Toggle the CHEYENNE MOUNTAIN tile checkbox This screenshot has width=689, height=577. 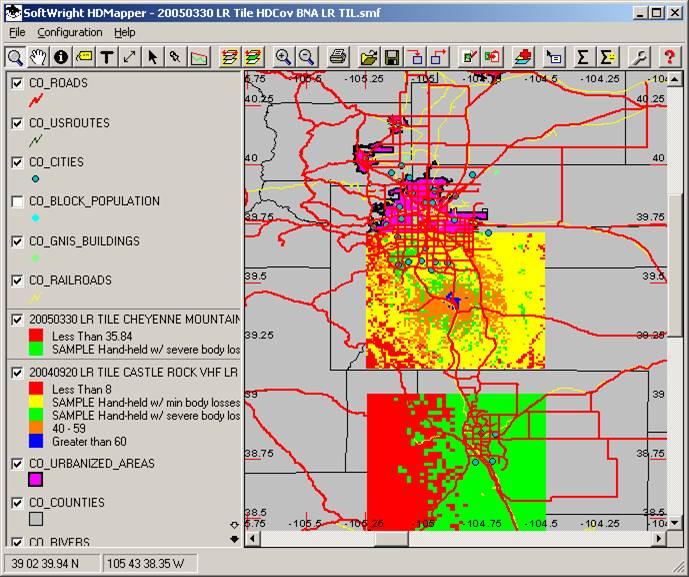point(17,319)
